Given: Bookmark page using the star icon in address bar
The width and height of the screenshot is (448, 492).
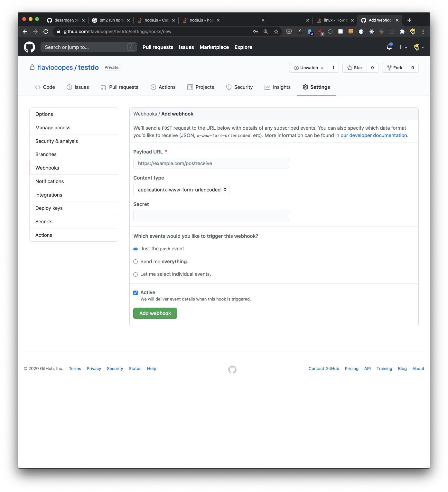Looking at the screenshot, I should pos(276,32).
